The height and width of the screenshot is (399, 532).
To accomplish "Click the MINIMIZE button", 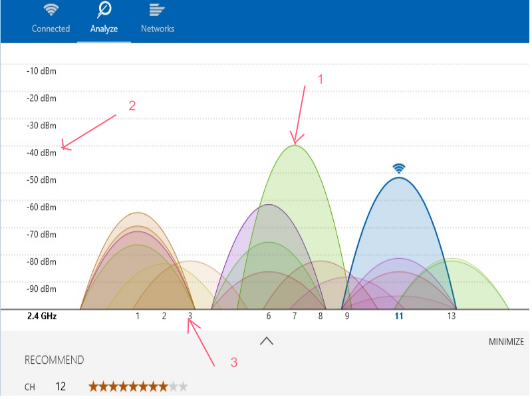I will pyautogui.click(x=506, y=342).
